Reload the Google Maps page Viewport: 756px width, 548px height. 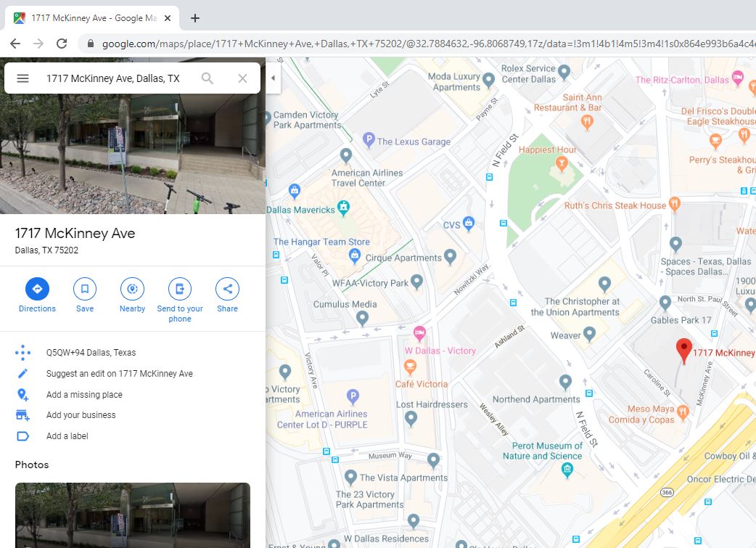click(62, 44)
